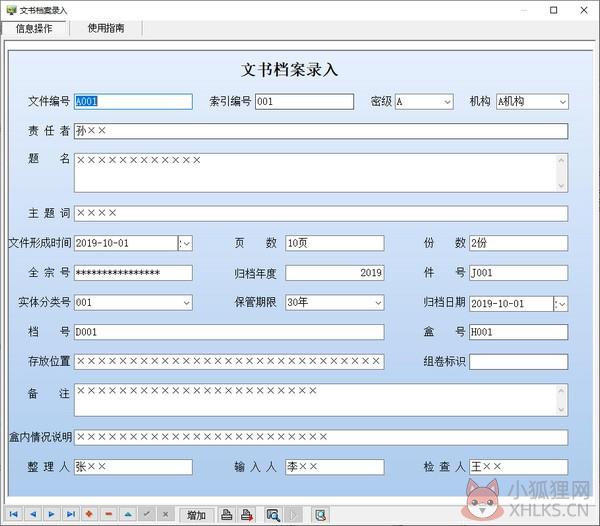Click the 归档年度 field showing 2019

(335, 273)
